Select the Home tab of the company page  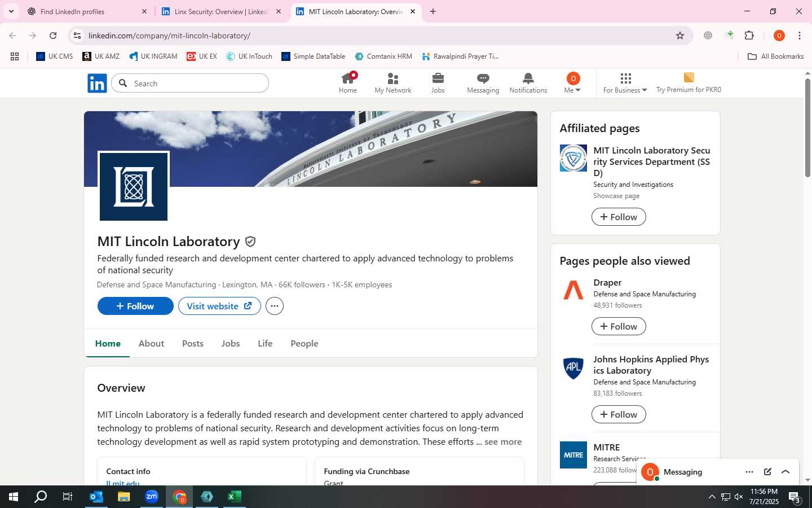pyautogui.click(x=108, y=343)
